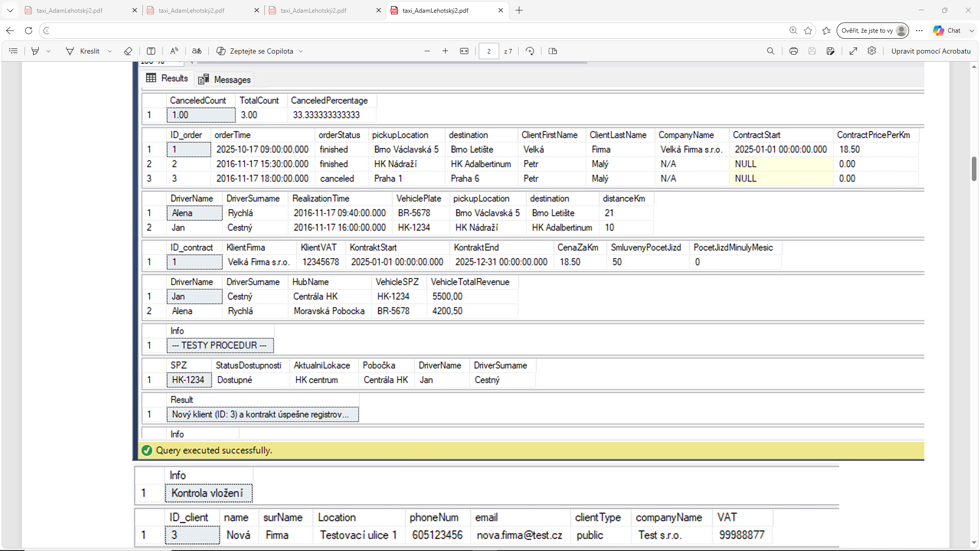Close the active taxi_AdamLehotský2.pdf tab

[501, 10]
